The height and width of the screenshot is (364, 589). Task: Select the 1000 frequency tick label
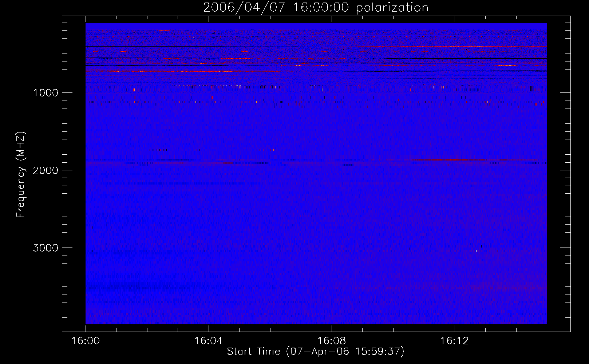click(x=46, y=93)
